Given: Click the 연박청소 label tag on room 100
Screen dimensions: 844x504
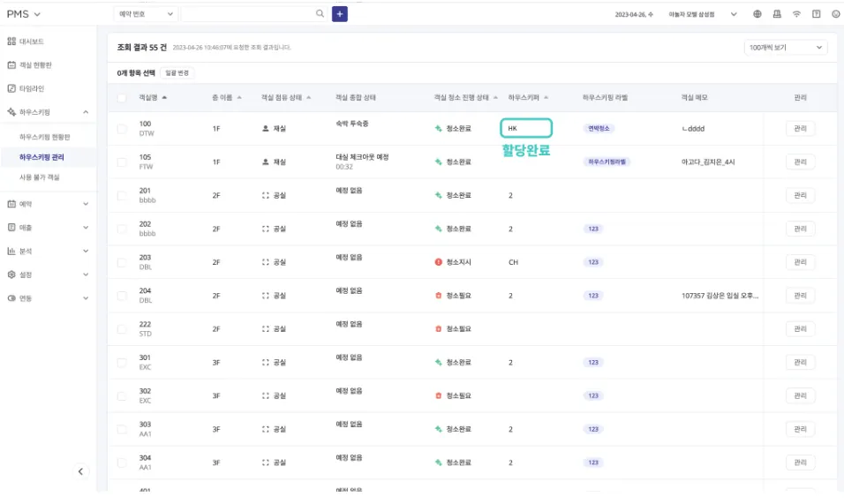Looking at the screenshot, I should 600,128.
